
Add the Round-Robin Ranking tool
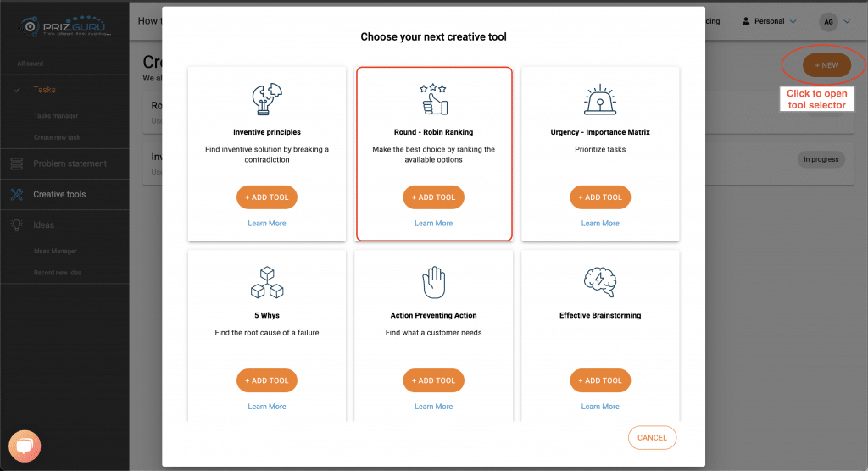pyautogui.click(x=433, y=197)
